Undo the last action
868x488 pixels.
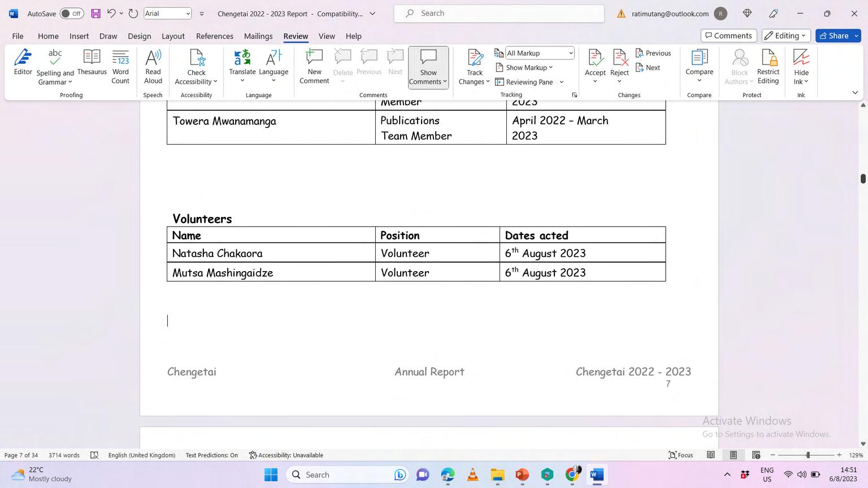[x=111, y=14]
